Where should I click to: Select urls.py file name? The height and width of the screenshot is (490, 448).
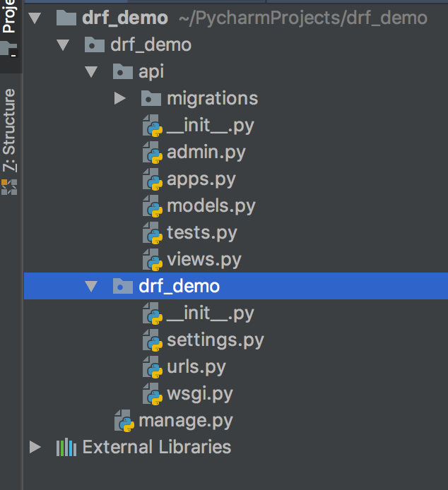[196, 367]
